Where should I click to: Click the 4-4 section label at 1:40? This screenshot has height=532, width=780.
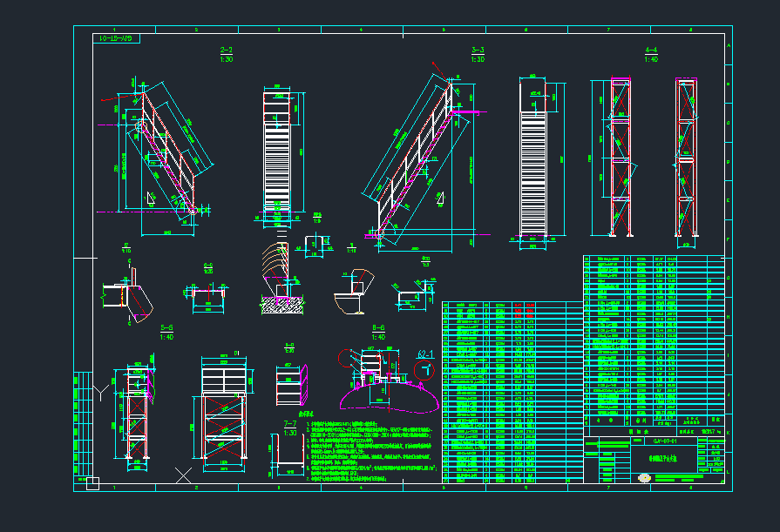coord(651,55)
